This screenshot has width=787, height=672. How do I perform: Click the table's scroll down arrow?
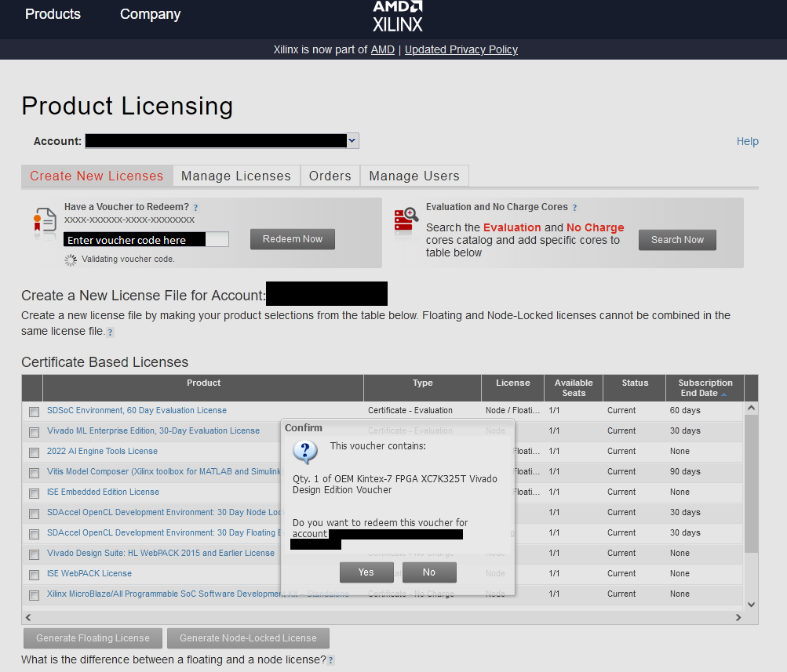click(752, 605)
